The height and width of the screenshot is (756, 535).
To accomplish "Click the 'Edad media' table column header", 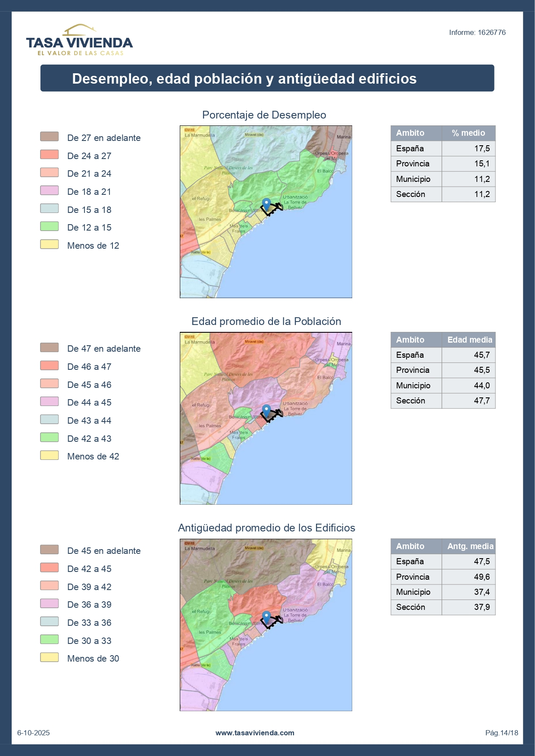I will 469,340.
